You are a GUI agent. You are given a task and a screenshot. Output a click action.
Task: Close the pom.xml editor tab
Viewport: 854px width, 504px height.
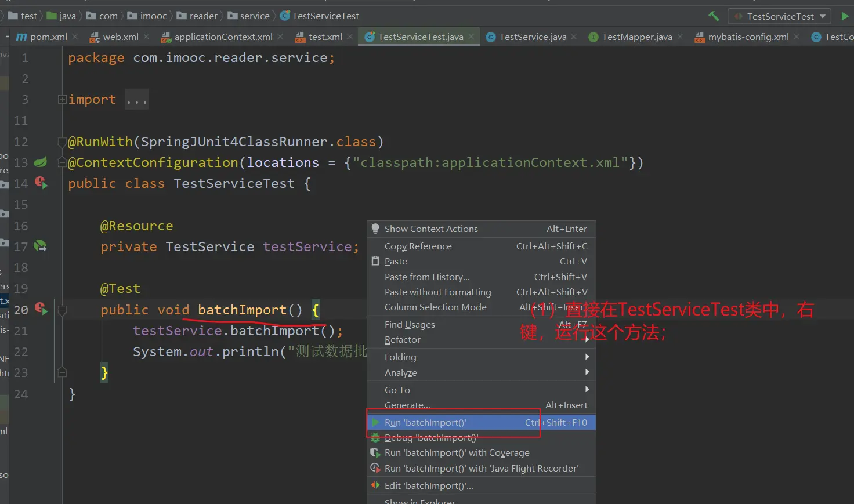75,37
